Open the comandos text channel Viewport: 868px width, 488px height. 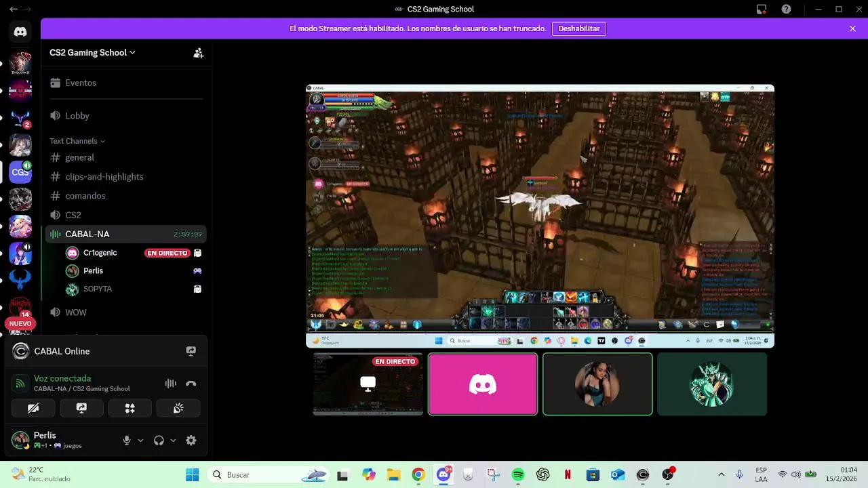tap(126, 196)
